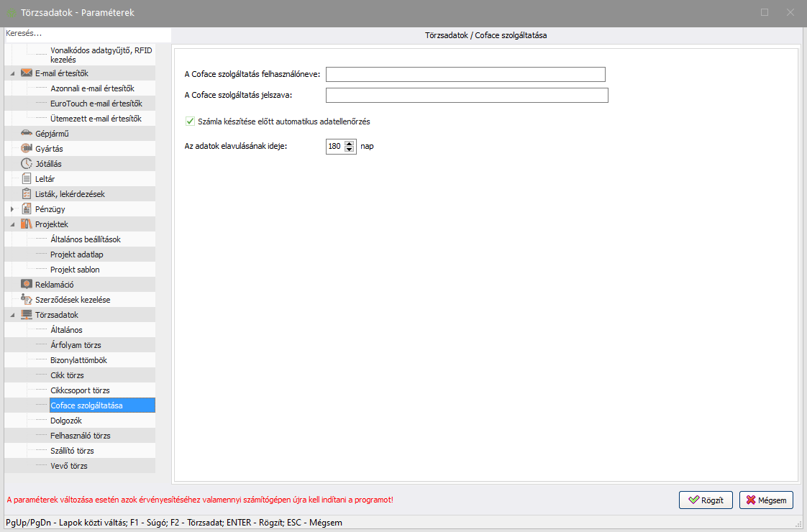807x532 pixels.
Task: Select Projekt sablon in the tree
Action: [x=75, y=270]
